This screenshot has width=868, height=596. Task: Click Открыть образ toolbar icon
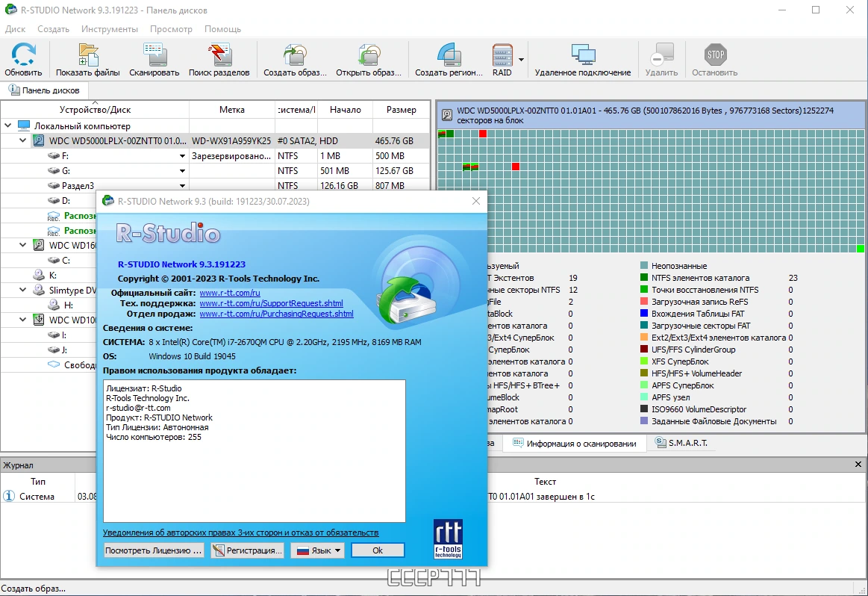369,55
